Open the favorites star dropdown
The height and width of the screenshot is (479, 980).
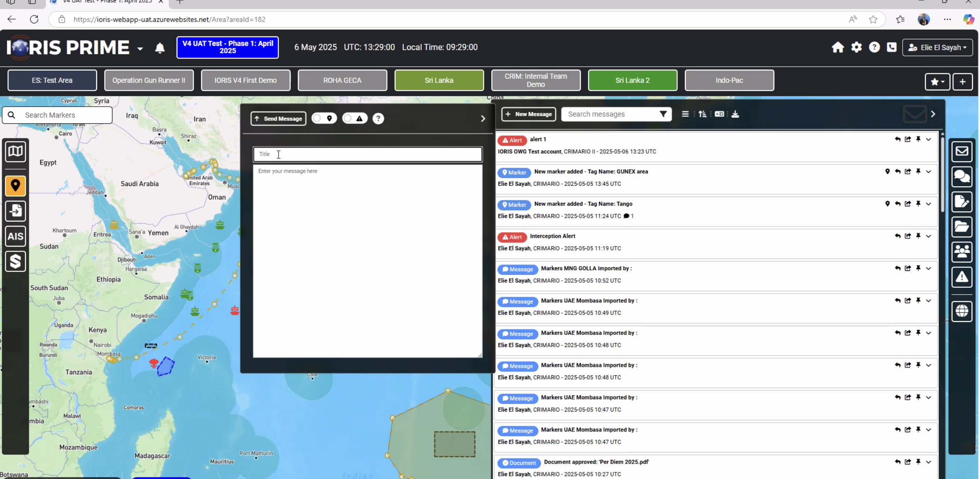click(x=937, y=82)
